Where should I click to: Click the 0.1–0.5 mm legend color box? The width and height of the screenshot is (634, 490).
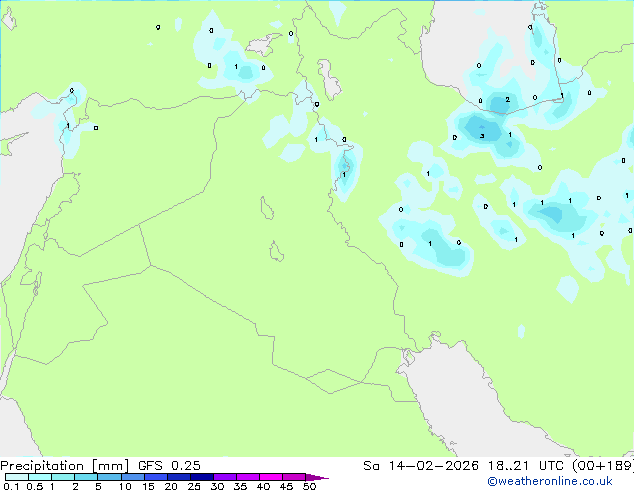[x=17, y=477]
